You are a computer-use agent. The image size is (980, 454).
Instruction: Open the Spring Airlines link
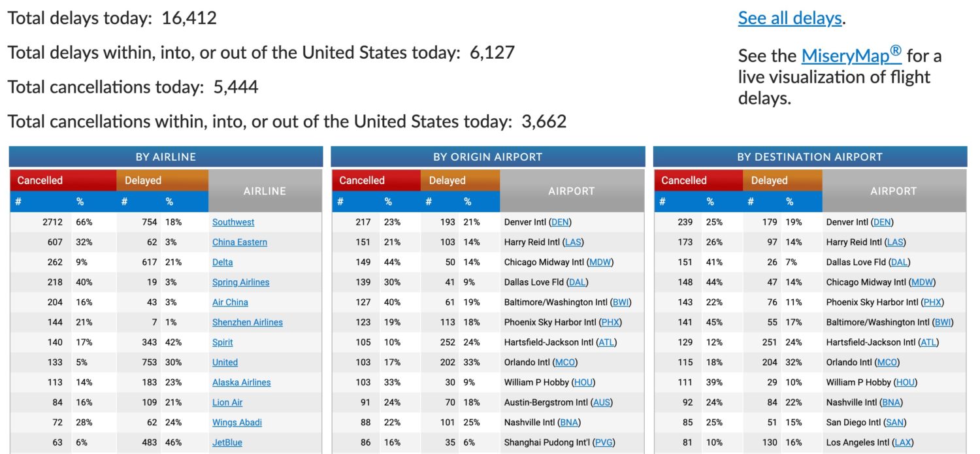coord(240,282)
